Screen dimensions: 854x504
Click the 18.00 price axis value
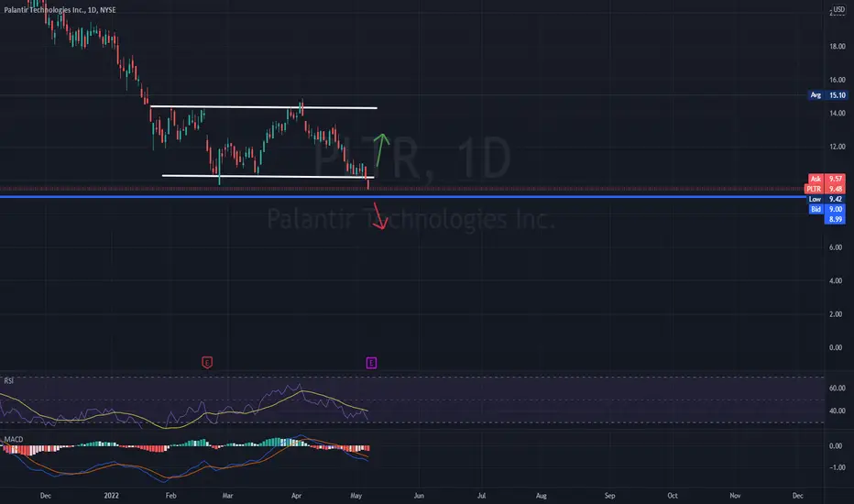coord(838,47)
